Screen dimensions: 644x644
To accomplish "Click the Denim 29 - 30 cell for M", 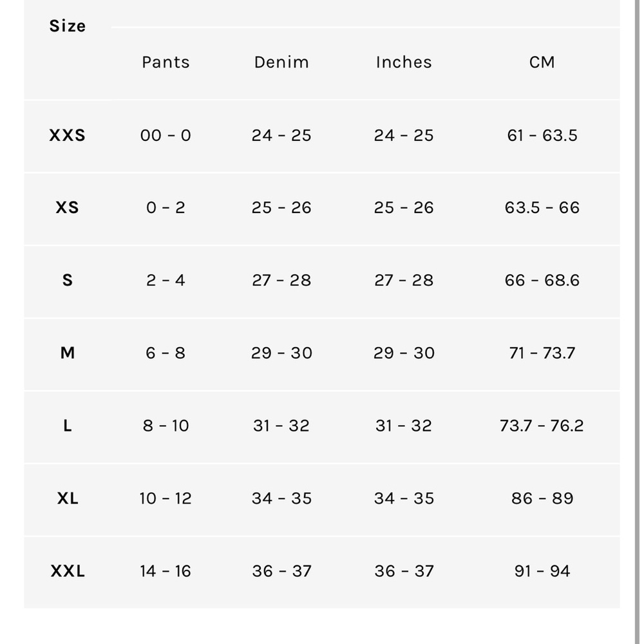I will (281, 353).
